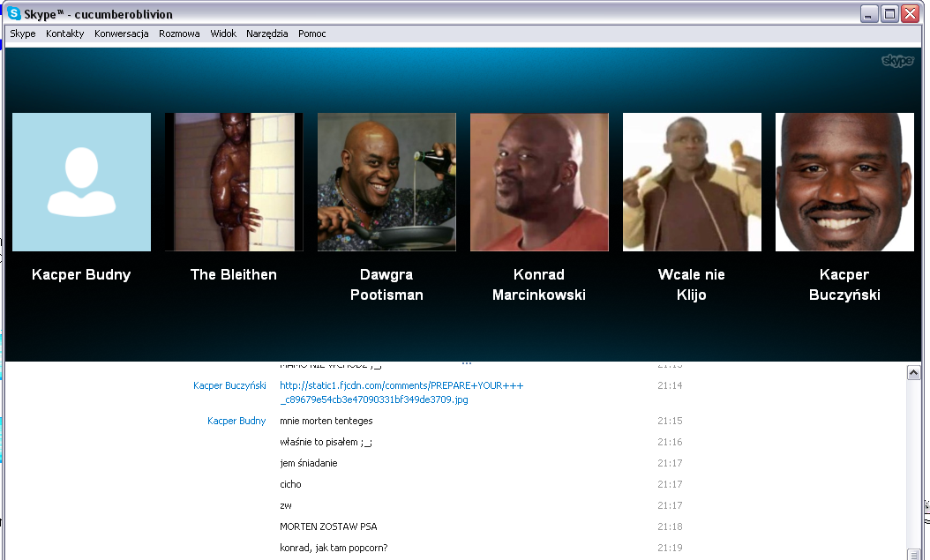
Task: Click the 21:14 timestamp
Action: point(670,385)
